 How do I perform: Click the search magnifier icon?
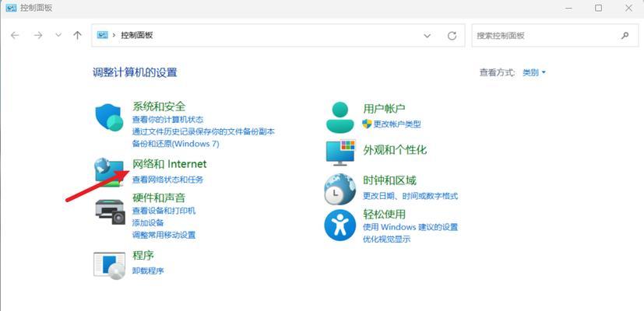tap(625, 36)
